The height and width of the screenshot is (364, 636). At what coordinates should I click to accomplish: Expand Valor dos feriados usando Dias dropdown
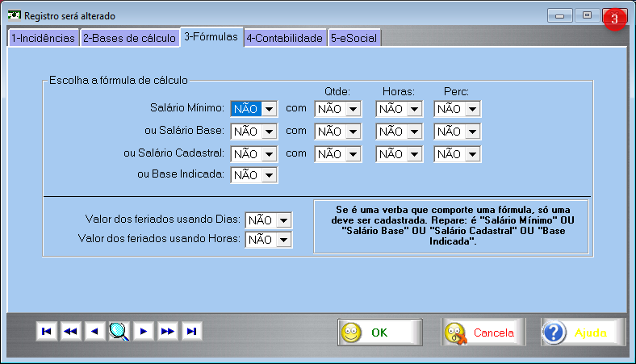(x=283, y=220)
